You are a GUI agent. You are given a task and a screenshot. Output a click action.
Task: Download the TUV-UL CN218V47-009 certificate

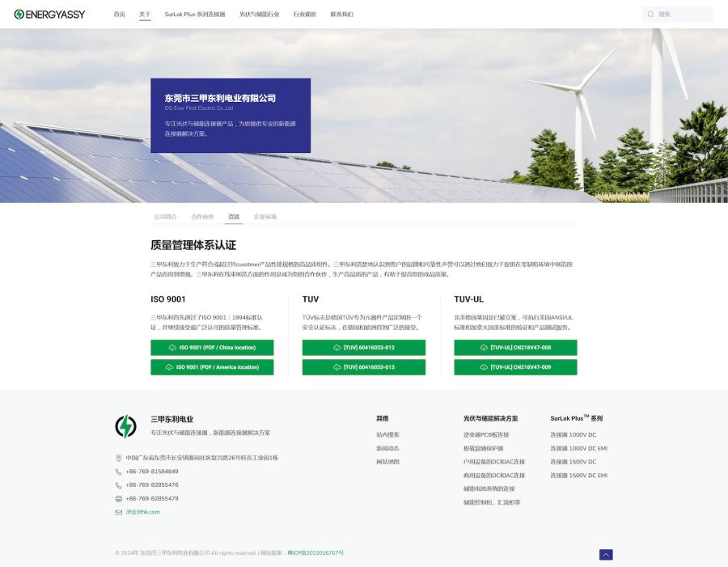click(x=515, y=367)
